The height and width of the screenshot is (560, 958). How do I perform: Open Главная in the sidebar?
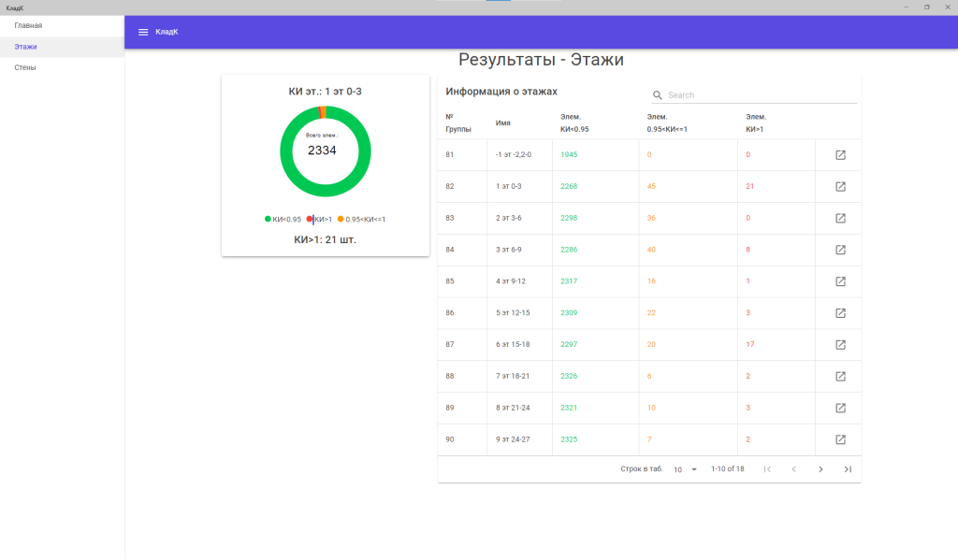pyautogui.click(x=28, y=25)
